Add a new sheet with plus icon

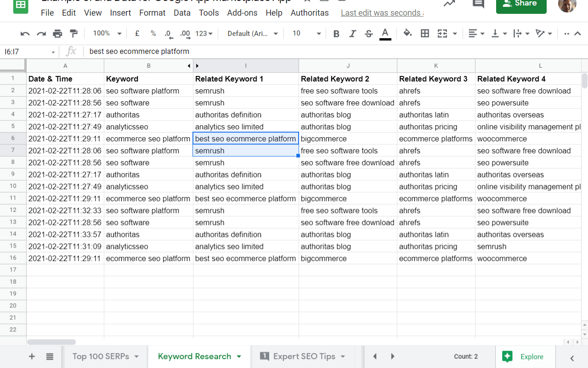click(x=32, y=356)
